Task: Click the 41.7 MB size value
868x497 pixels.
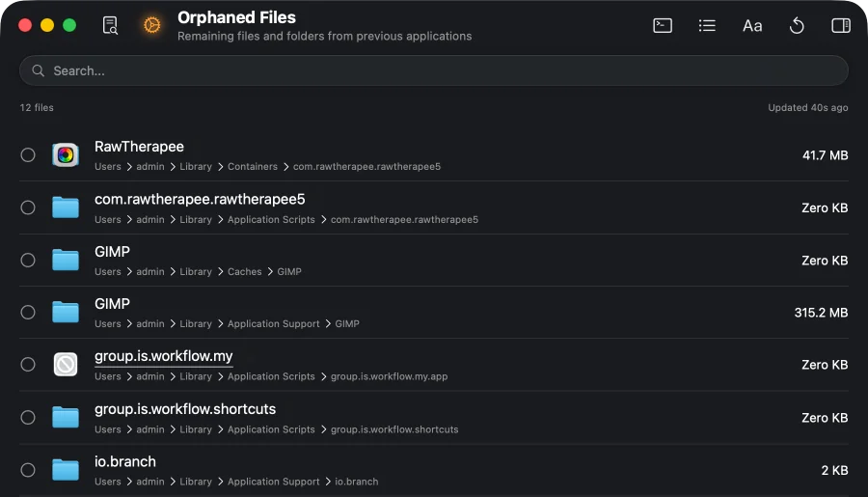Action: click(825, 155)
